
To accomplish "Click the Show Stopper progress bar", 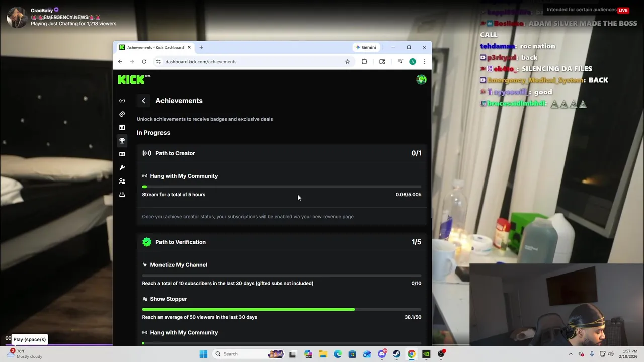I will pos(282,309).
